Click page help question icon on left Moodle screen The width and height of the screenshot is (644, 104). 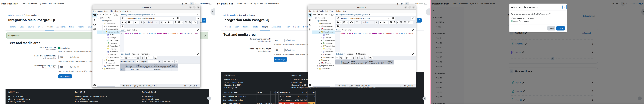209,98
